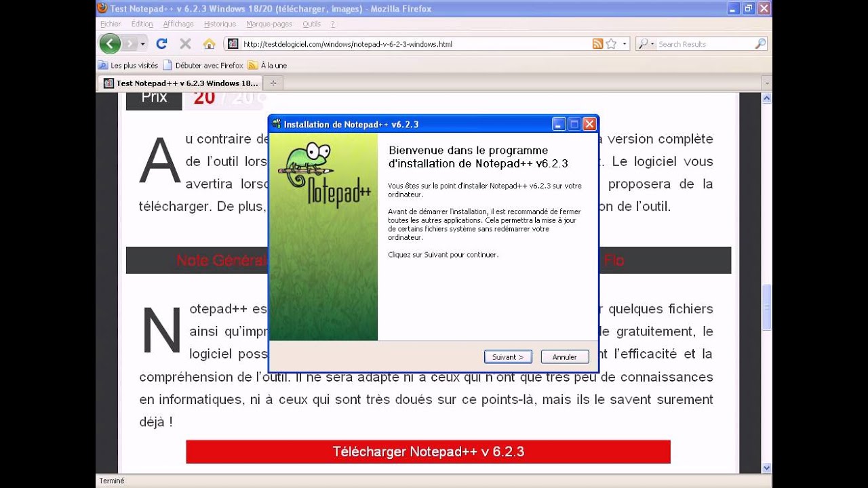Click the Télécharger Notepad++ v 6.2.3 button
The image size is (868, 488).
[x=428, y=451]
